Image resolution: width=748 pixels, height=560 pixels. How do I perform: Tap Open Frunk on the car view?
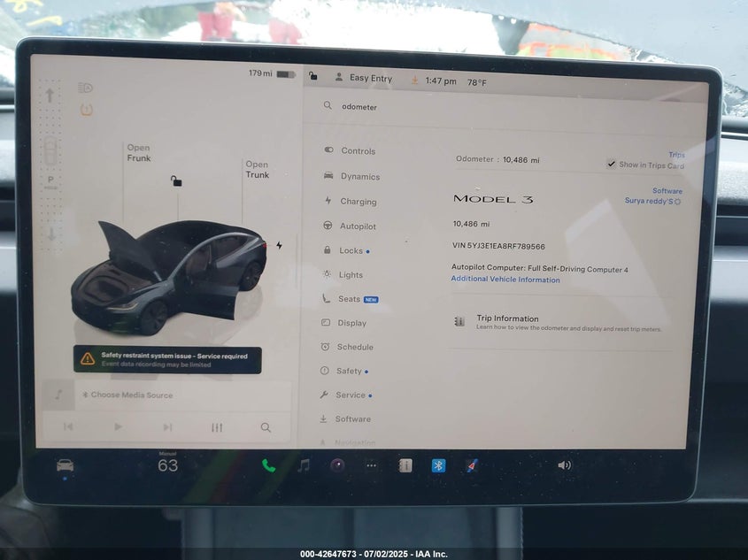pos(138,153)
